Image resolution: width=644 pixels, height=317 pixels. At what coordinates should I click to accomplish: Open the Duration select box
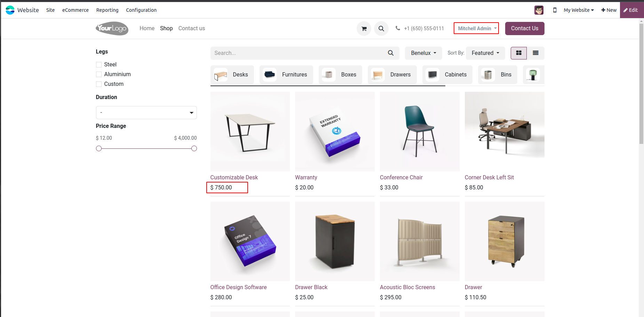[146, 113]
